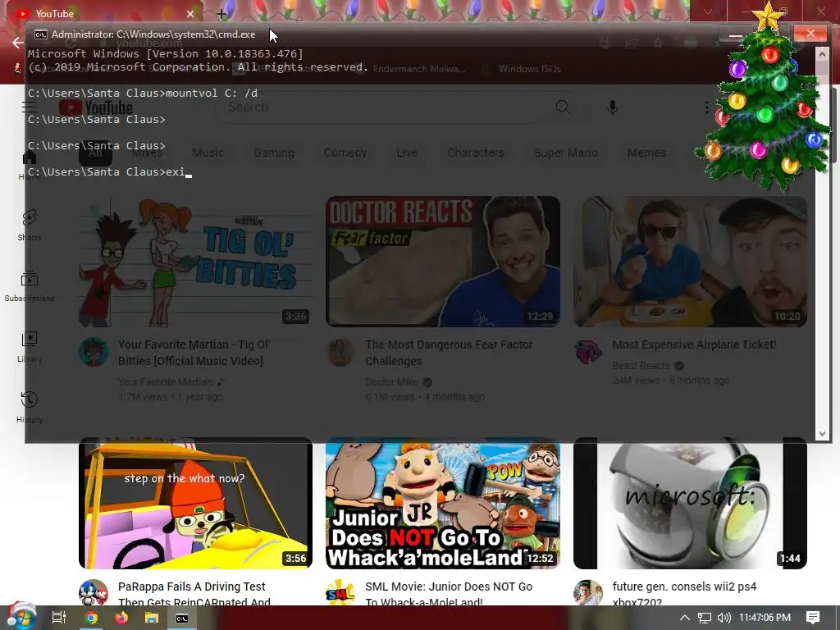Image resolution: width=840 pixels, height=630 pixels.
Task: Select the Comedy category chip
Action: [345, 153]
